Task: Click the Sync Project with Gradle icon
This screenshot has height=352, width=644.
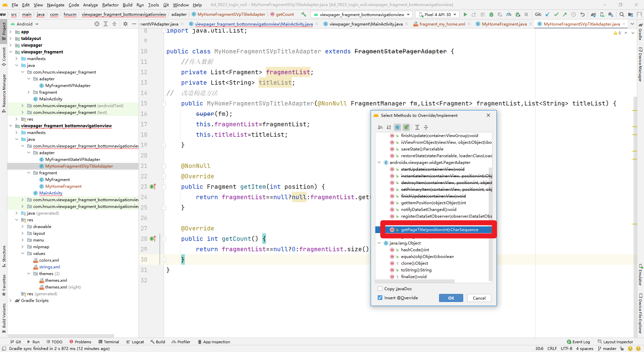Action: point(593,14)
